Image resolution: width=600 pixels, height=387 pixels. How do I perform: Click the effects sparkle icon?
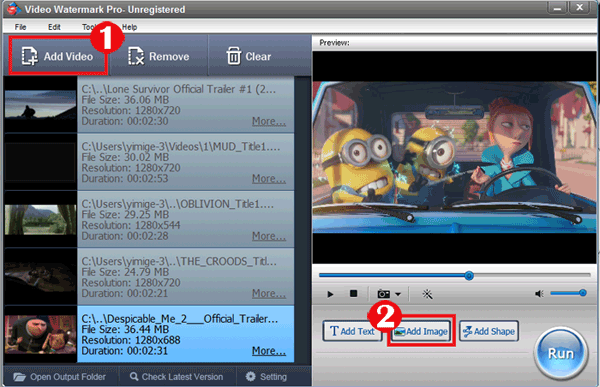(427, 294)
